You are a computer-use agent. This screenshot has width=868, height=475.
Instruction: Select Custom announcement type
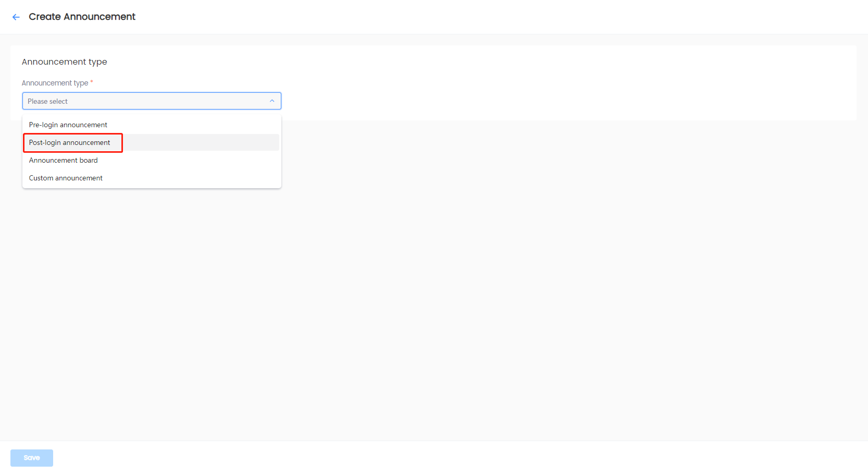click(x=66, y=178)
